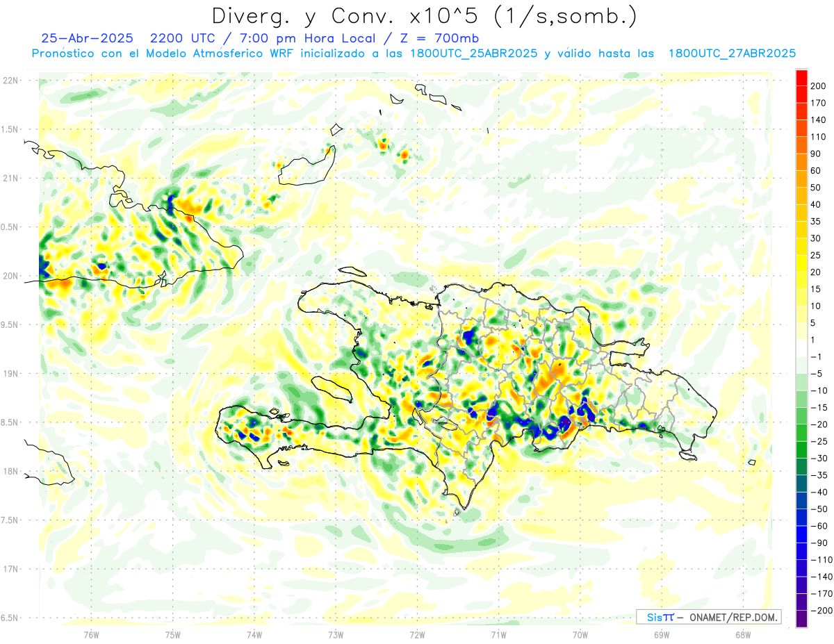Click the color bar value '-60'
The image size is (834, 644).
click(819, 526)
